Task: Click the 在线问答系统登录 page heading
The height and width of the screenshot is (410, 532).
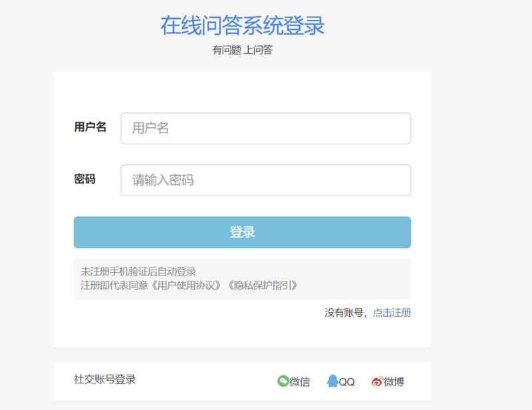Action: pos(242,25)
